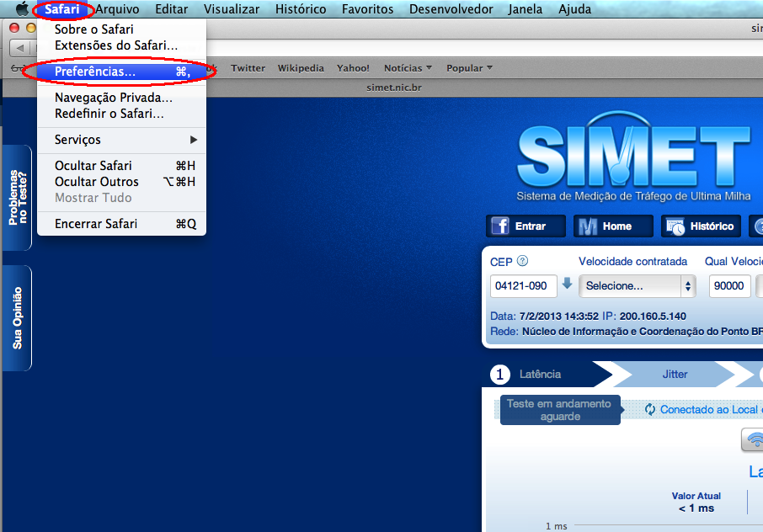
Task: Click the Conectado ao Local status text
Action: [711, 409]
